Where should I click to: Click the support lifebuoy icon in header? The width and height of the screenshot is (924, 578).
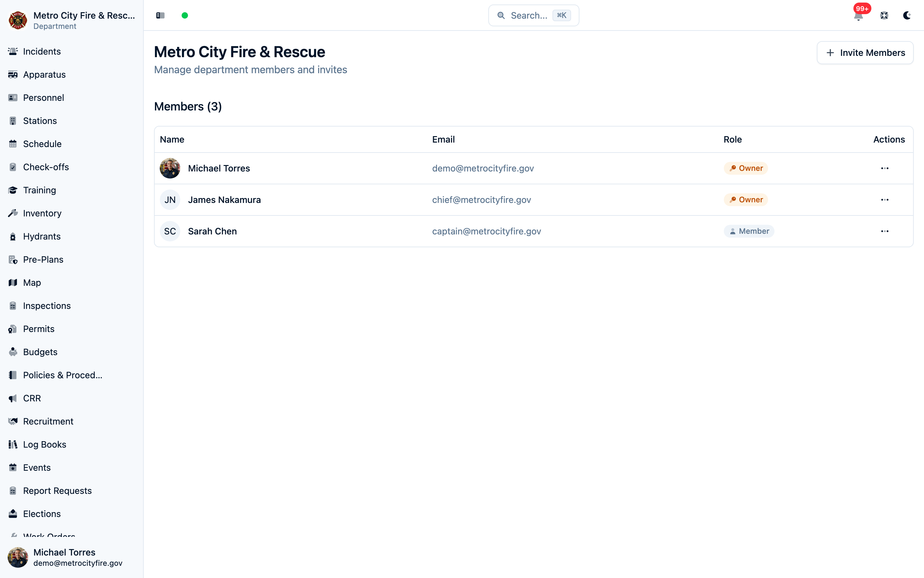[x=884, y=15]
